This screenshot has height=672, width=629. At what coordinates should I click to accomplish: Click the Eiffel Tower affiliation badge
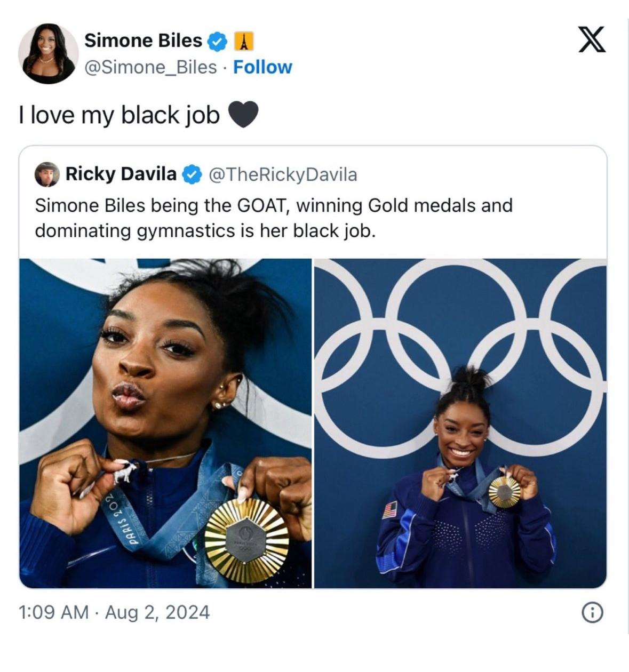click(x=244, y=41)
